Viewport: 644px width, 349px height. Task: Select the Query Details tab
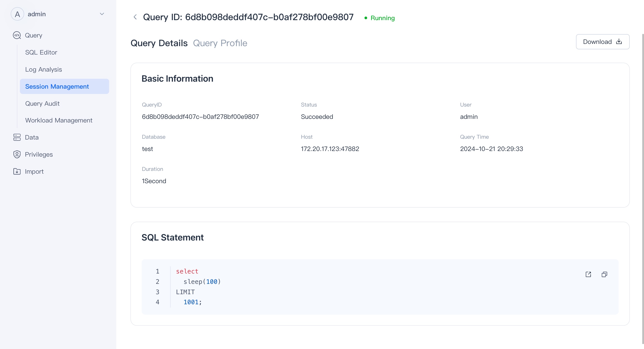coord(159,43)
